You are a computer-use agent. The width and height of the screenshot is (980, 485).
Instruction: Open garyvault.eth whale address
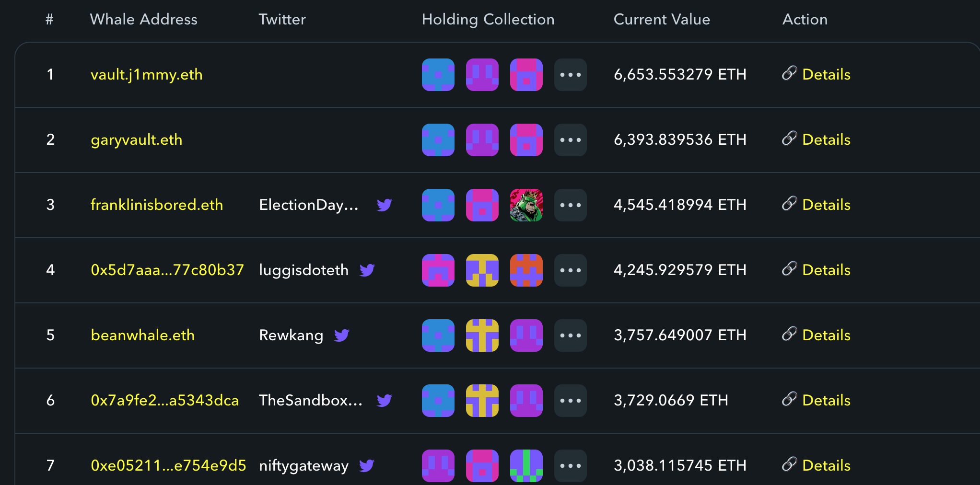[x=136, y=140]
